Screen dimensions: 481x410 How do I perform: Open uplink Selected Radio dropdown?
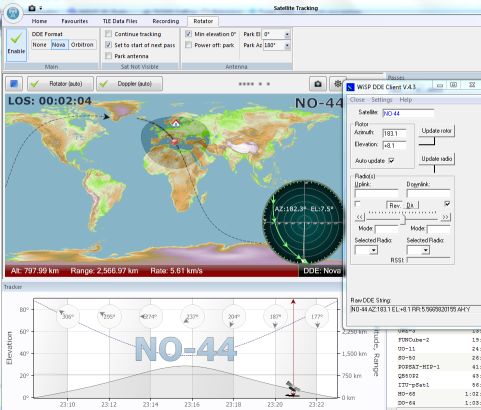coord(374,250)
